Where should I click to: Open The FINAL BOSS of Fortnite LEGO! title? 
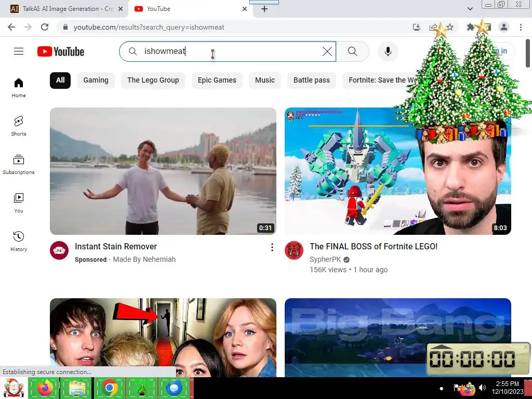coord(374,247)
